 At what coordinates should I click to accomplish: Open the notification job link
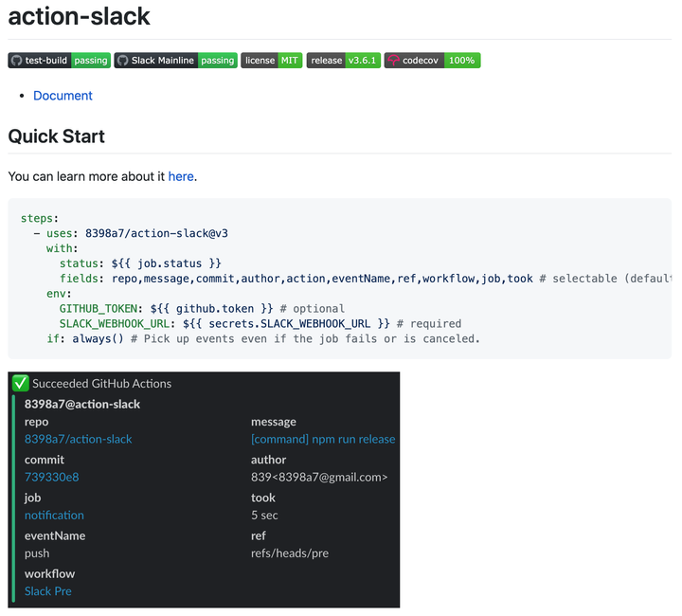click(54, 516)
